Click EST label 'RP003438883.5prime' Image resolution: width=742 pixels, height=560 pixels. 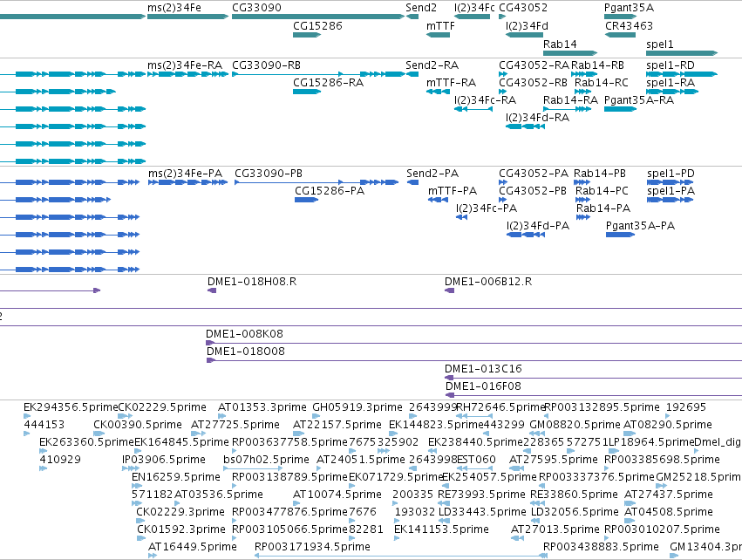tap(601, 547)
